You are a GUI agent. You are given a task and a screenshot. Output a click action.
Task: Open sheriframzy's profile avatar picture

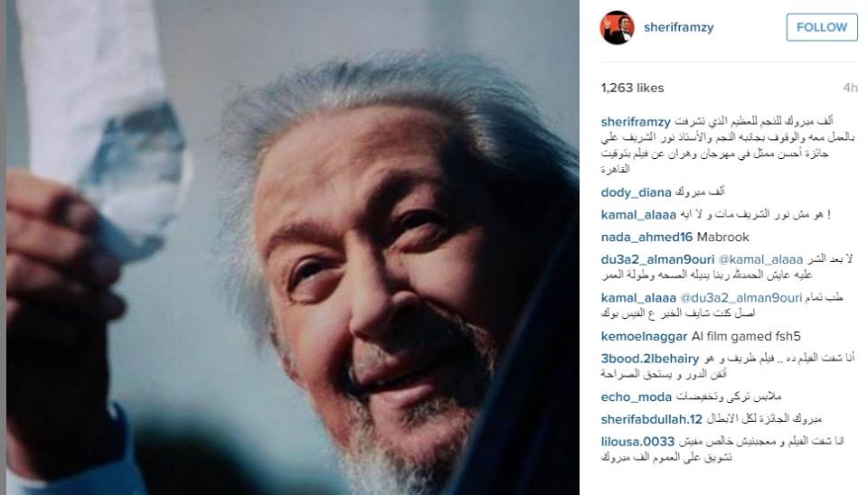[x=617, y=27]
